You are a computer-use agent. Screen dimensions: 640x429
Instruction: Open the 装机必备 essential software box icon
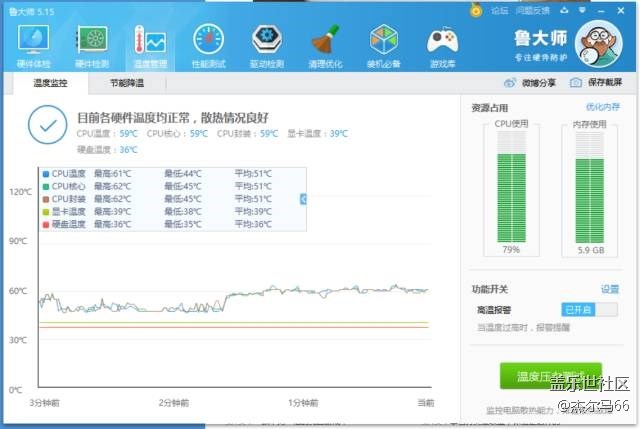[384, 44]
